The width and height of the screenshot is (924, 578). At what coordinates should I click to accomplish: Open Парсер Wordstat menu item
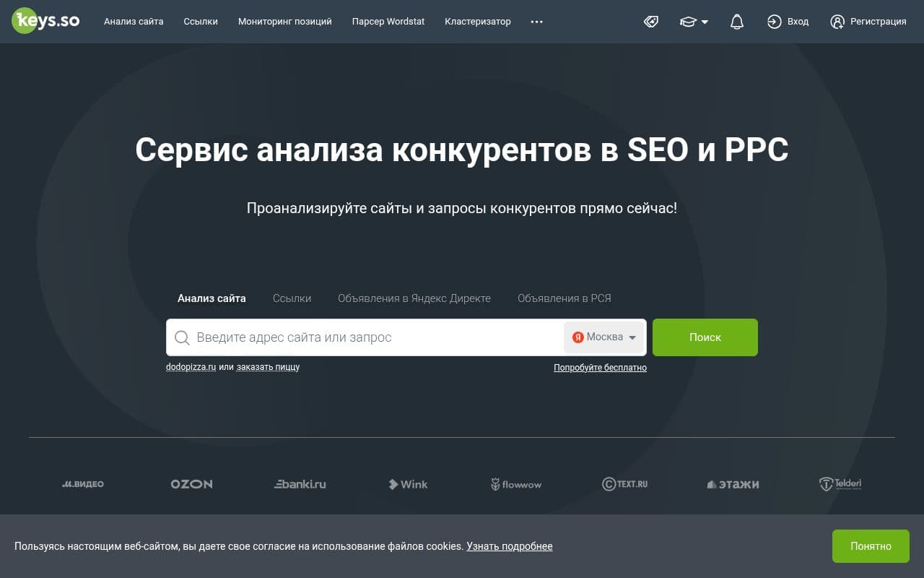point(388,22)
